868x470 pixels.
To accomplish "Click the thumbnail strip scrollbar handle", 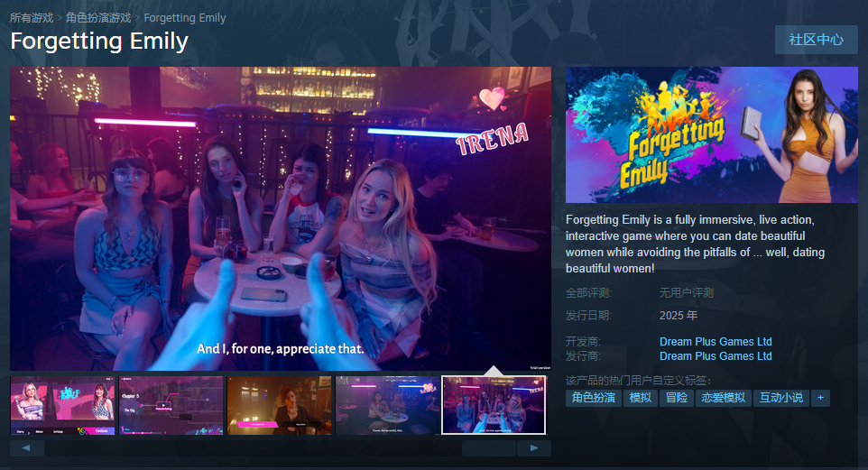I will click(489, 448).
